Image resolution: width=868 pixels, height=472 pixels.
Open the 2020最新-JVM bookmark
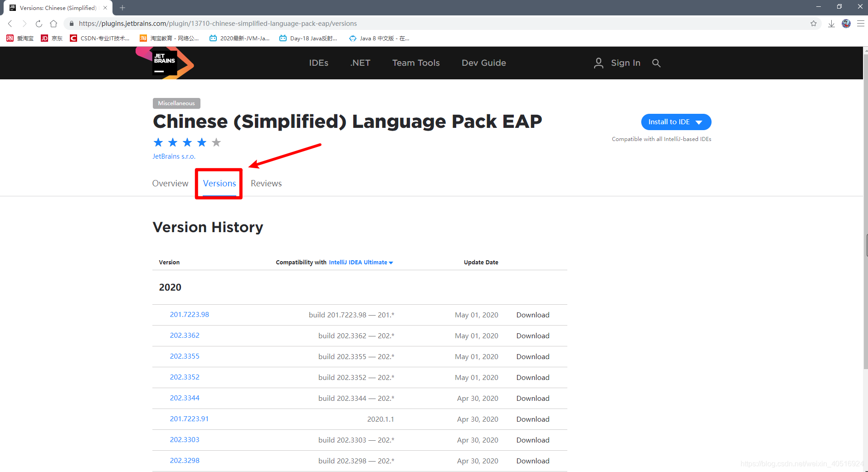click(x=239, y=38)
